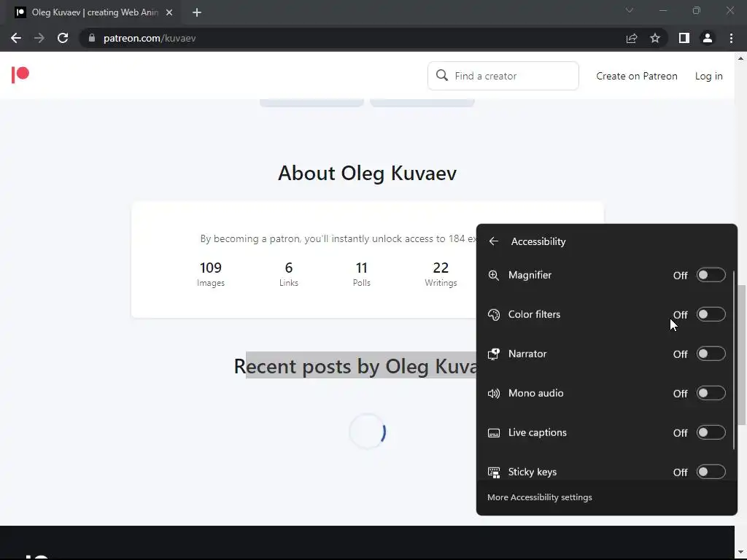Bookmark this tab with star icon
The height and width of the screenshot is (560, 747).
pos(655,38)
